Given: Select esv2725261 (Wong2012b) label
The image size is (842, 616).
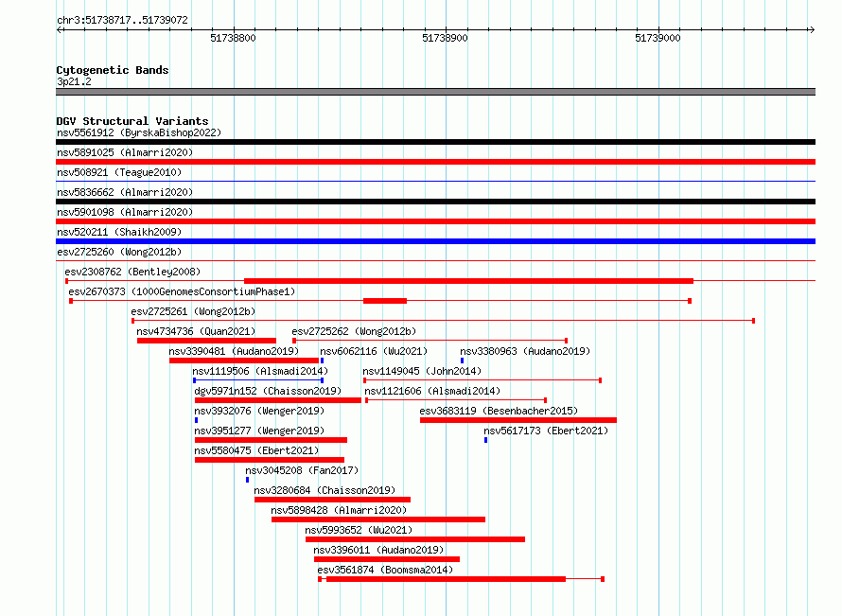Looking at the screenshot, I should pyautogui.click(x=193, y=311).
